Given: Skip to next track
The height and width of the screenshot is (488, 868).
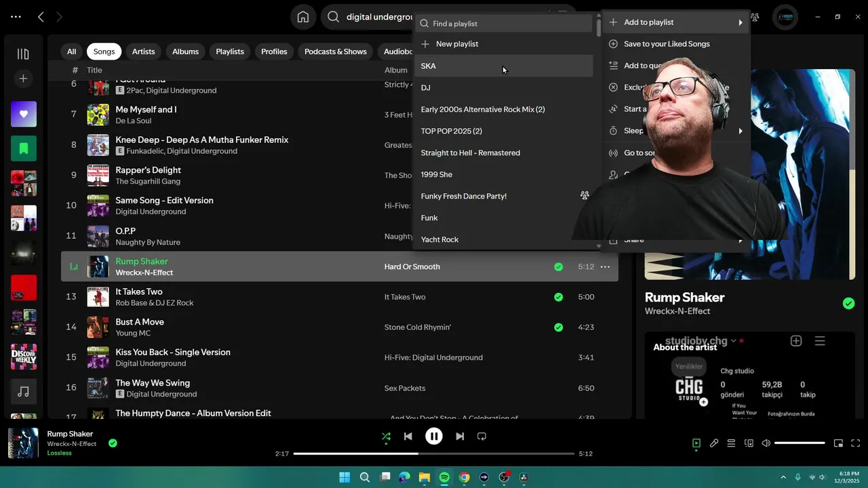Looking at the screenshot, I should pyautogui.click(x=460, y=436).
